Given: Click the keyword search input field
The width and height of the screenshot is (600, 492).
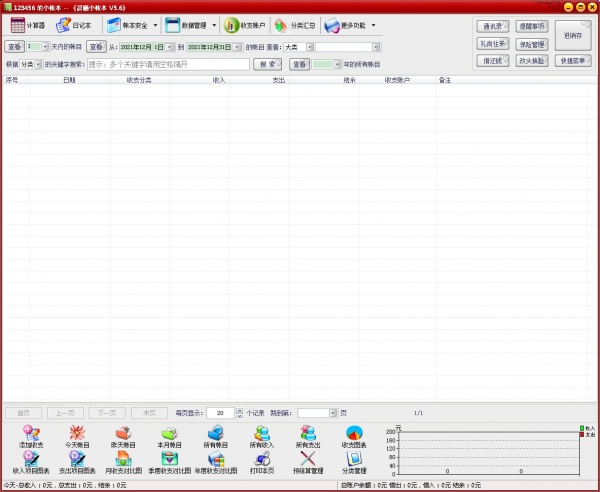Looking at the screenshot, I should pos(167,64).
